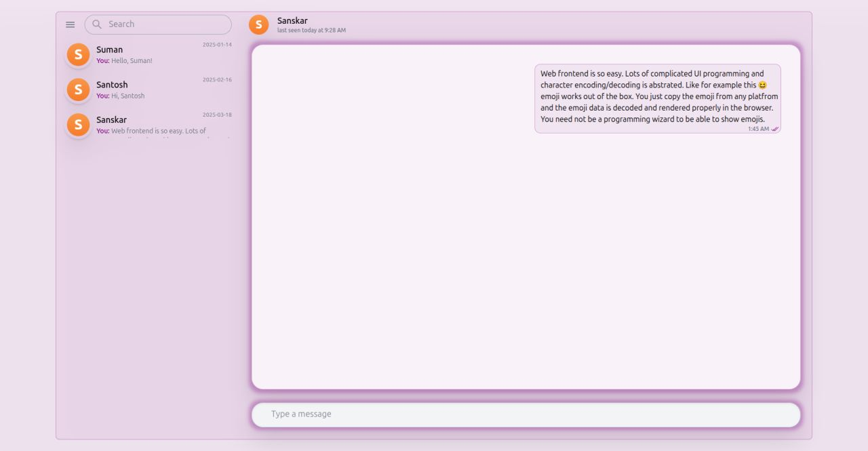Click Sanskar's name in the chat header

tap(292, 20)
